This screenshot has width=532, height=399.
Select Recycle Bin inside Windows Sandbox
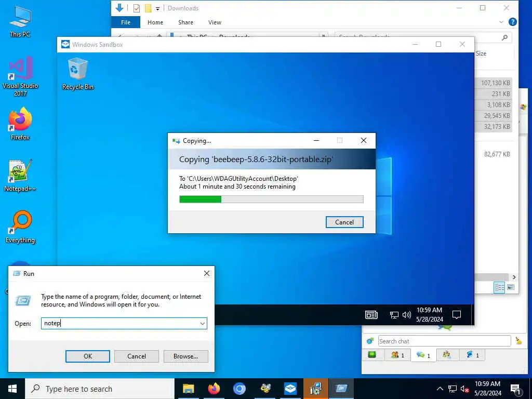click(78, 74)
